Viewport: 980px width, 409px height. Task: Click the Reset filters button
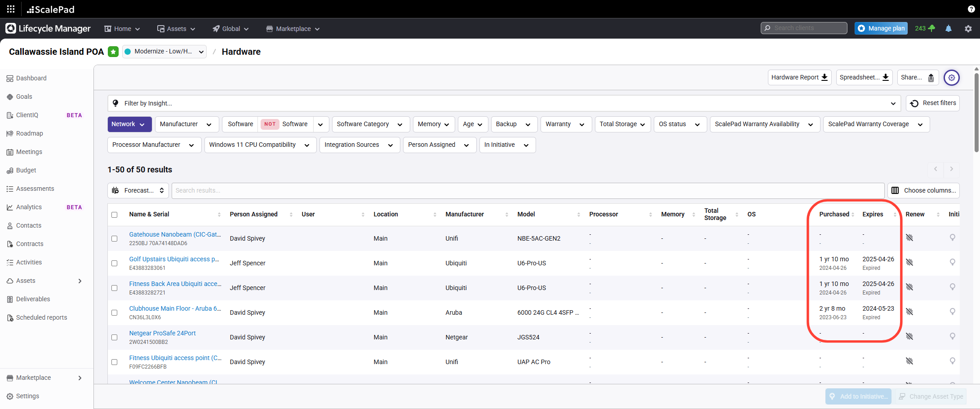[x=933, y=103]
